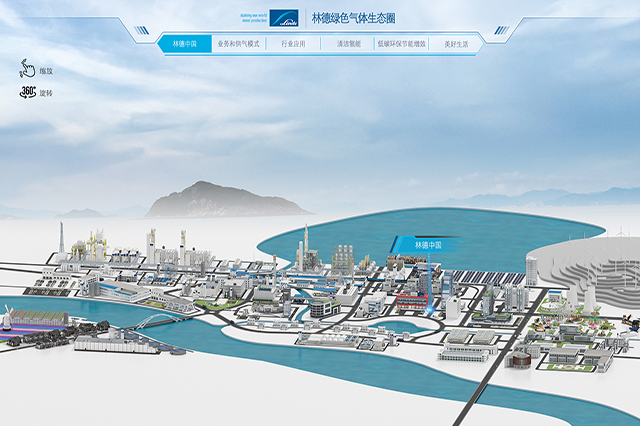Switch to the 行业应用 tab

(x=293, y=44)
